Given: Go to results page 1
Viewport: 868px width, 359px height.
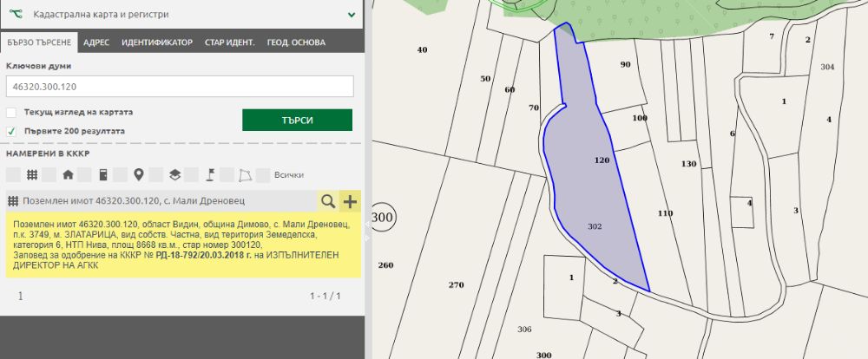Looking at the screenshot, I should (21, 296).
